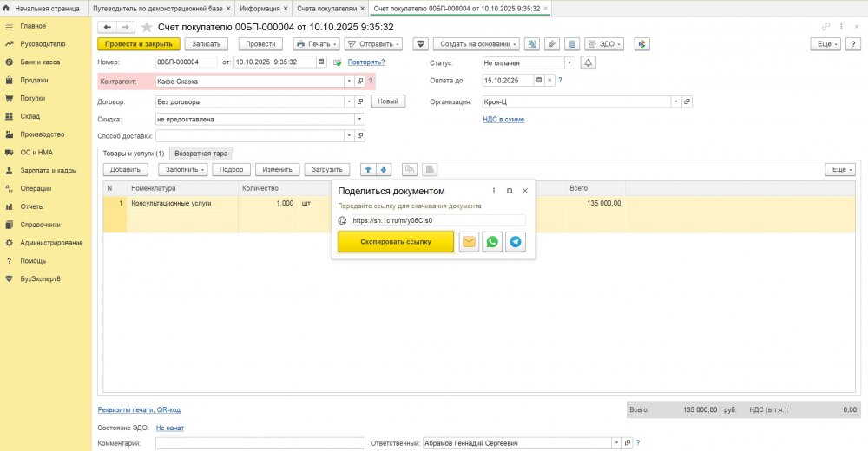Click into the Комментарий input field
This screenshot has height=451, width=868.
click(x=260, y=443)
